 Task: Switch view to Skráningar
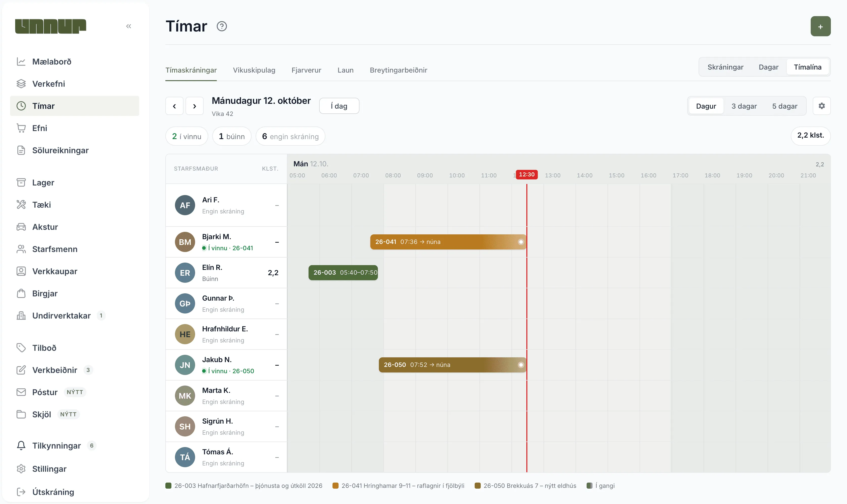coord(725,67)
